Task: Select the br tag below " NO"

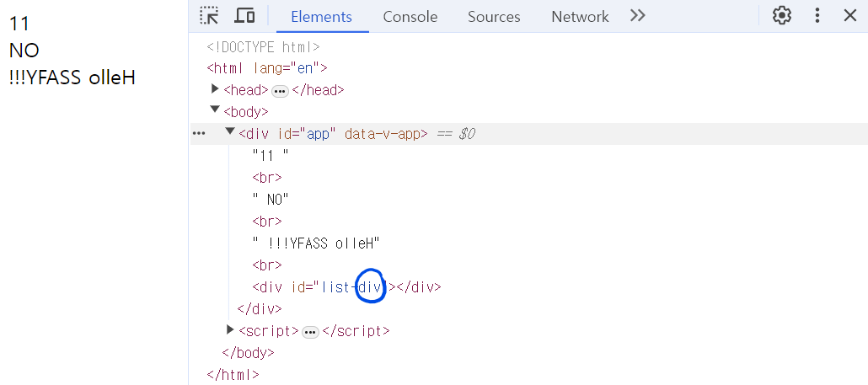Action: [x=267, y=222]
